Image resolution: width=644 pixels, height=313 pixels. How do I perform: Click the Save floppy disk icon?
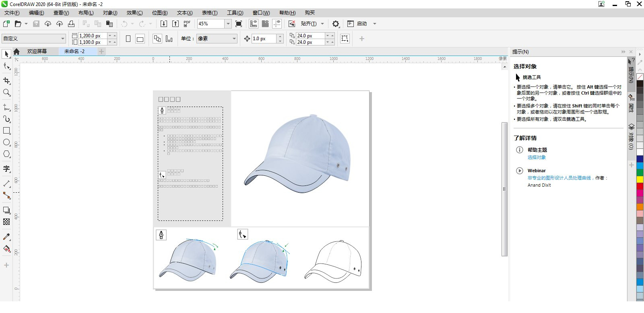coord(36,24)
